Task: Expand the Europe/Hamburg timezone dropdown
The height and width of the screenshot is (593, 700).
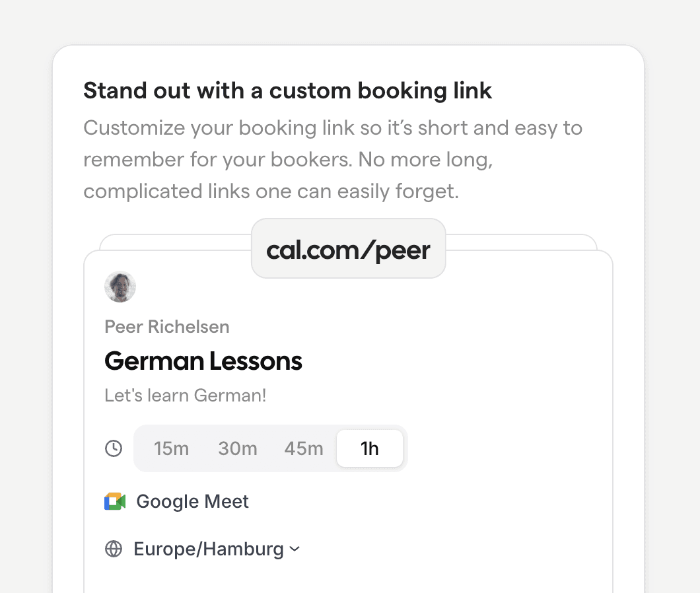Action: (217, 549)
